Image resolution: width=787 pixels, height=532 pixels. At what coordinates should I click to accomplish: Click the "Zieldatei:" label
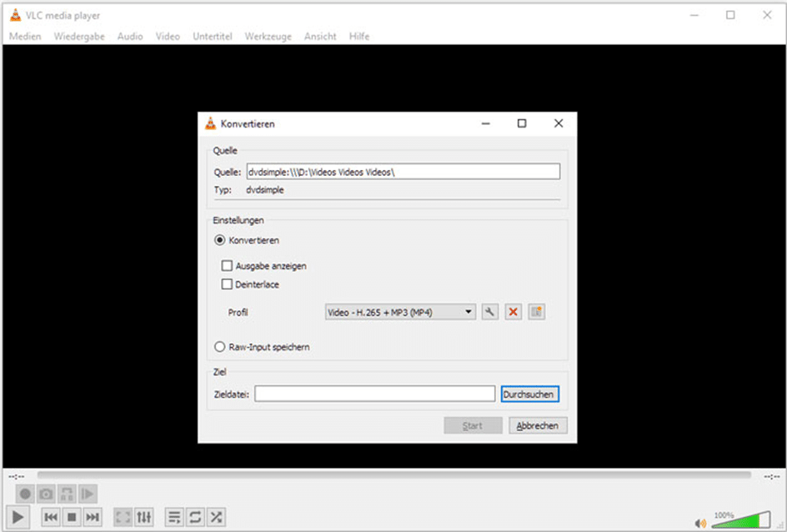click(x=232, y=394)
